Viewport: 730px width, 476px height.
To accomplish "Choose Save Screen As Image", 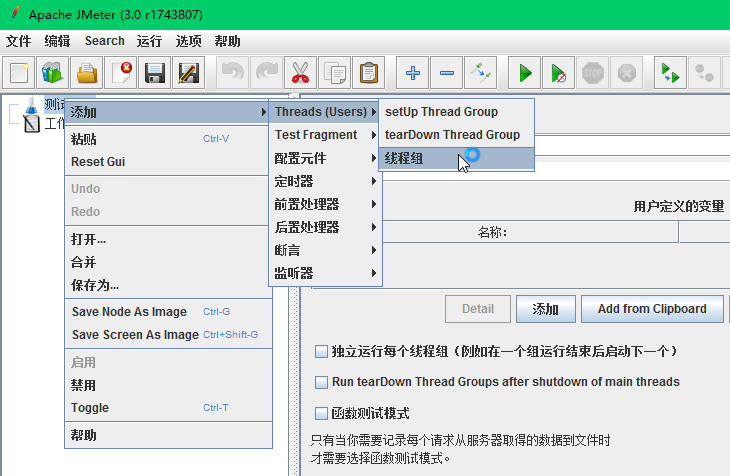I will [168, 334].
